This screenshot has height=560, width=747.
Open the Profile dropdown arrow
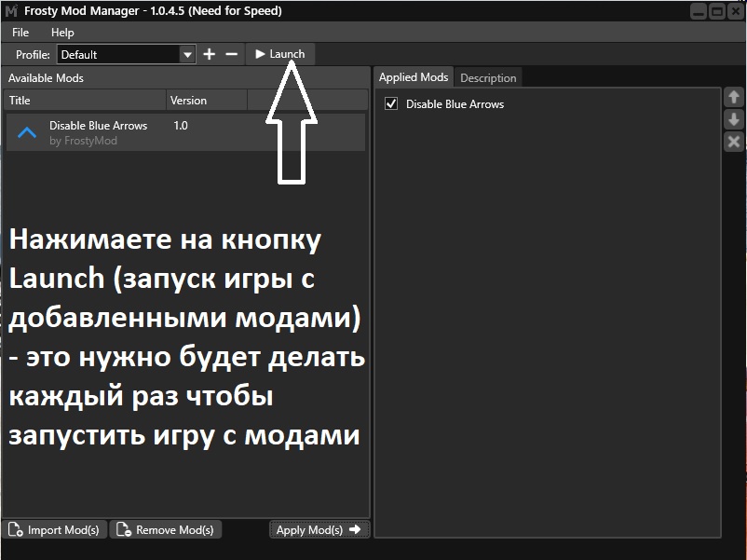coord(187,55)
